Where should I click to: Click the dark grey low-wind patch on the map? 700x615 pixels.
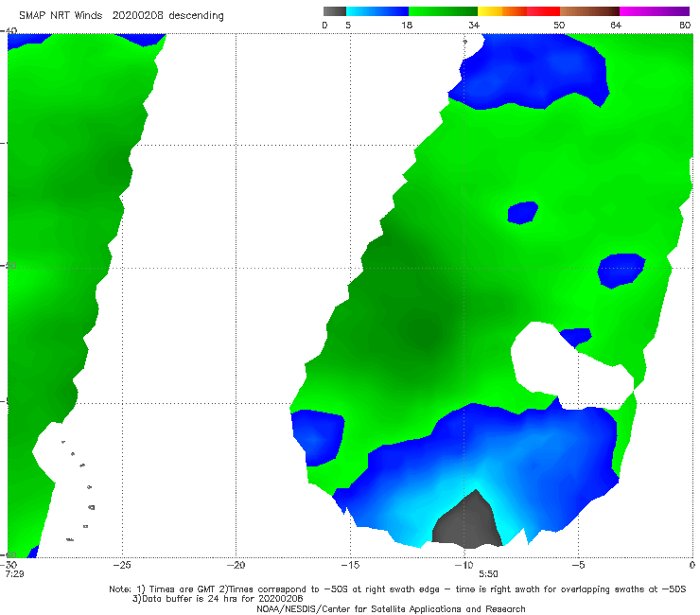(x=466, y=522)
